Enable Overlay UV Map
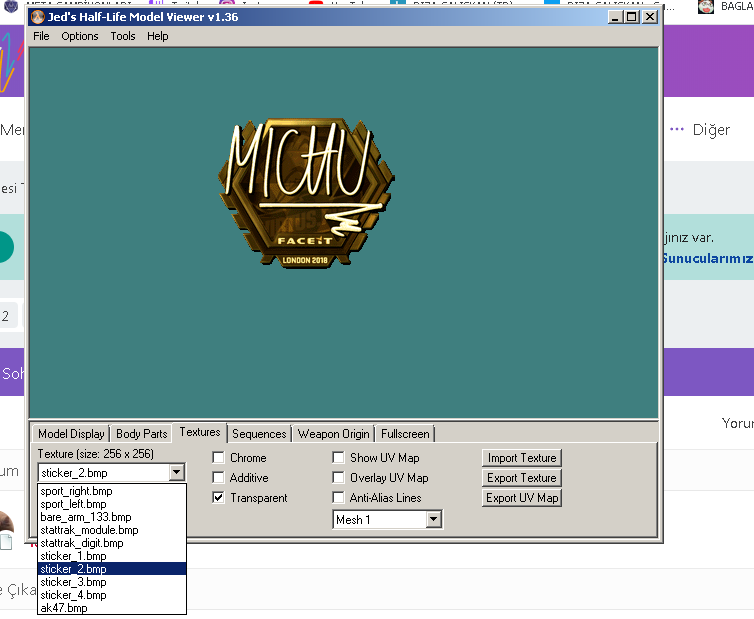The image size is (754, 619). click(x=339, y=478)
